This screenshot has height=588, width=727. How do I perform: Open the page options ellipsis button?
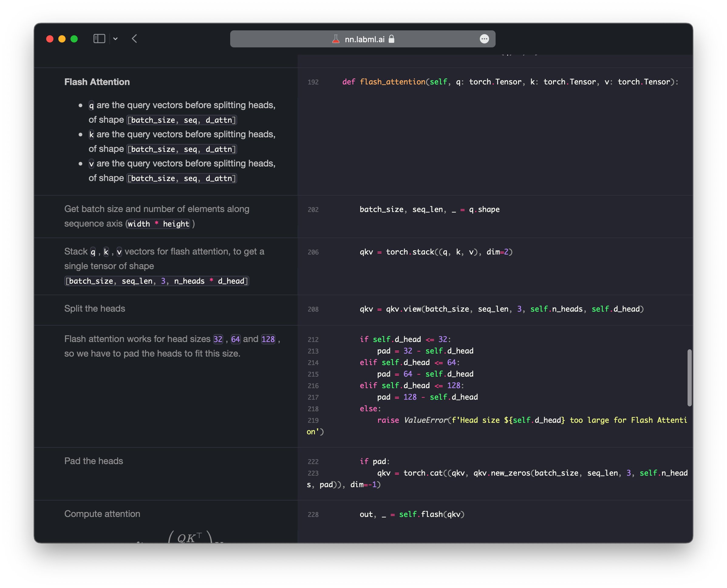tap(484, 39)
